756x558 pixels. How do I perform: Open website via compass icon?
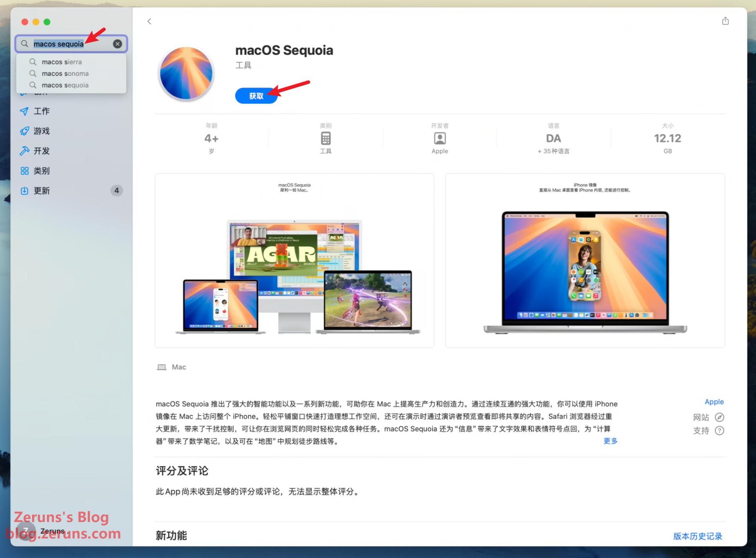719,417
